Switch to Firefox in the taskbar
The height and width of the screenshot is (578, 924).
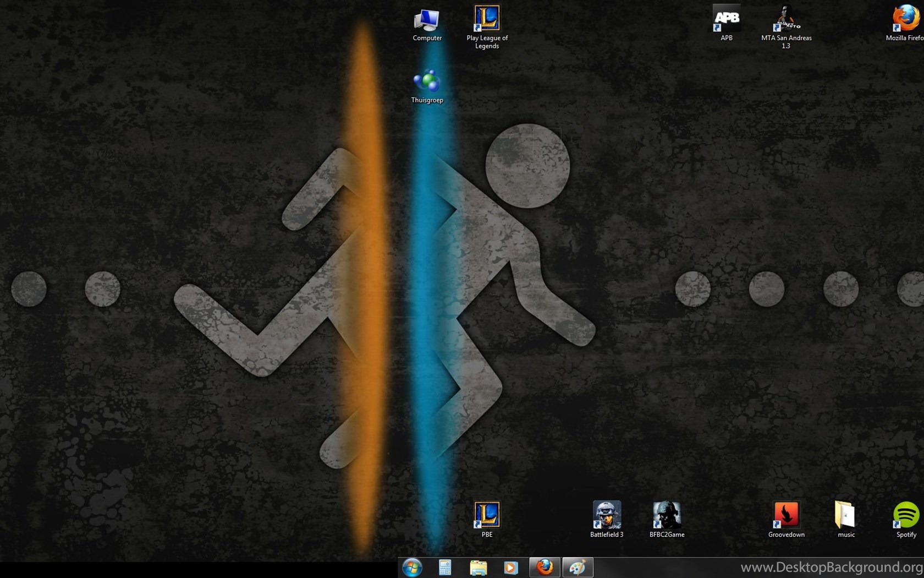coord(544,568)
